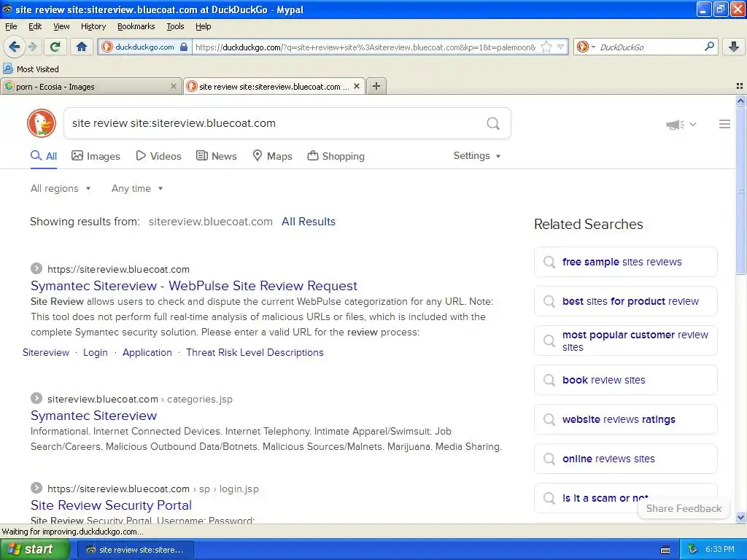Click favicon arrow beside https://sitereview.bluecoat.com result
The width and height of the screenshot is (747, 560).
(x=36, y=268)
